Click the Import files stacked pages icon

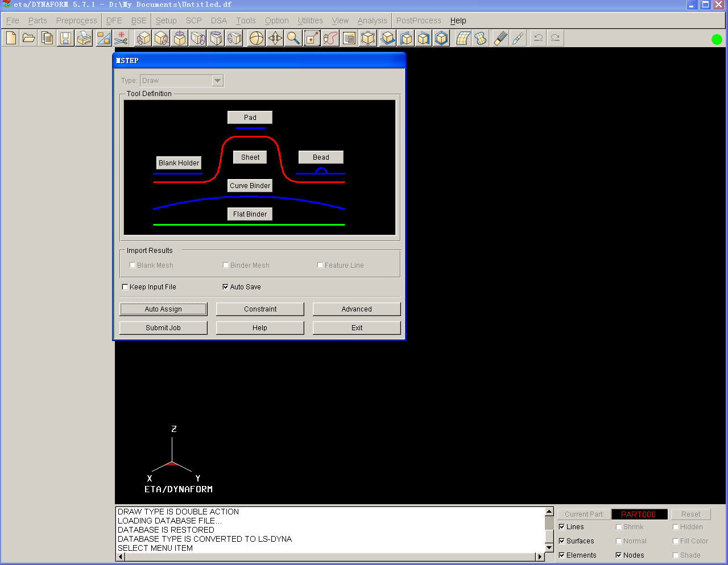tap(47, 38)
